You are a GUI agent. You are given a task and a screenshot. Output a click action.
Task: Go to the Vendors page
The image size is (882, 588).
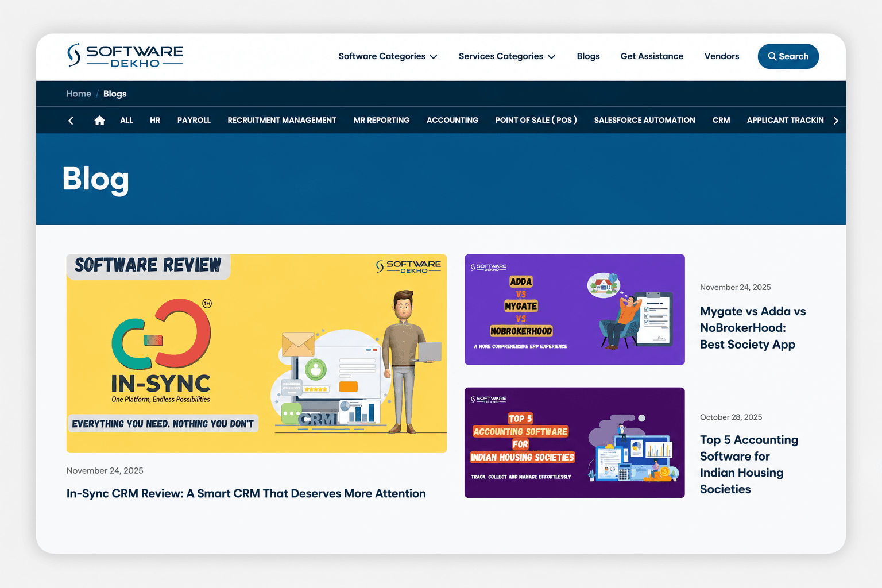[x=722, y=56]
